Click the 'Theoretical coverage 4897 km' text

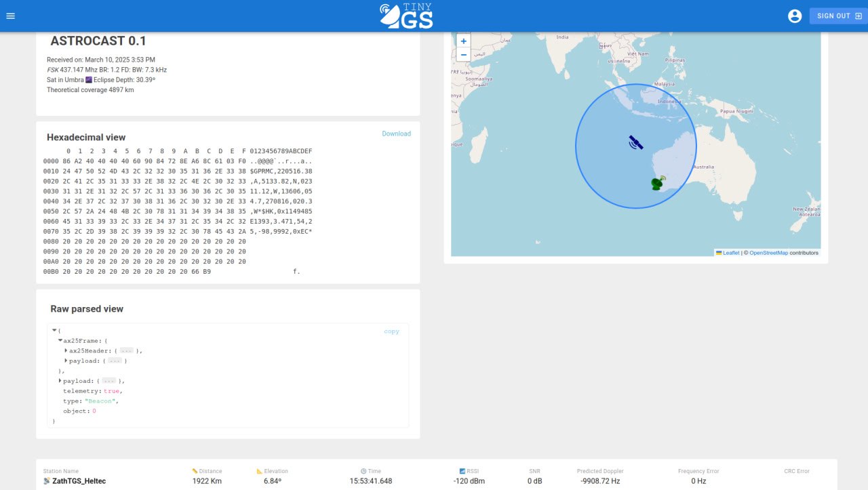click(x=90, y=89)
